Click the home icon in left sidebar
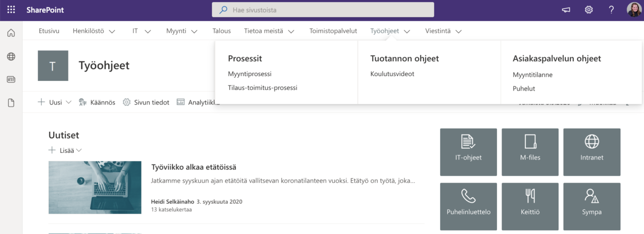Screen dimensions: 644x234 tap(11, 33)
